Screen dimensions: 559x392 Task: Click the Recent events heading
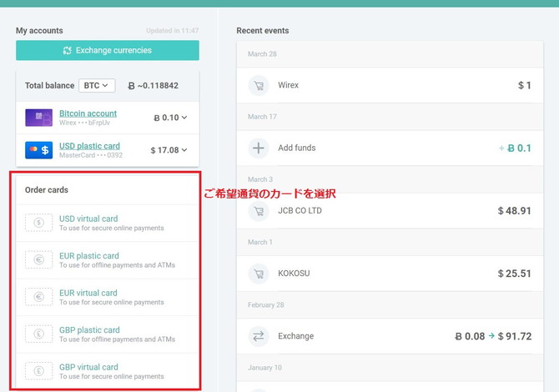pyautogui.click(x=263, y=31)
